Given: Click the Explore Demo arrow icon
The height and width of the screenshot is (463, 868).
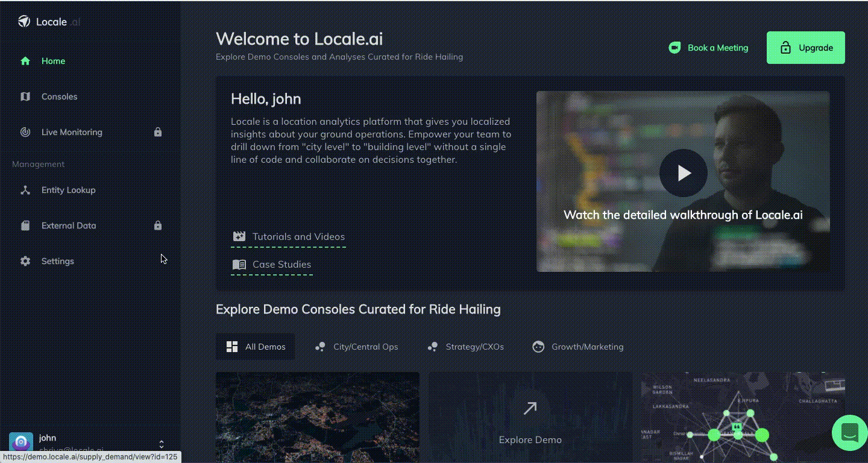Looking at the screenshot, I should 530,408.
